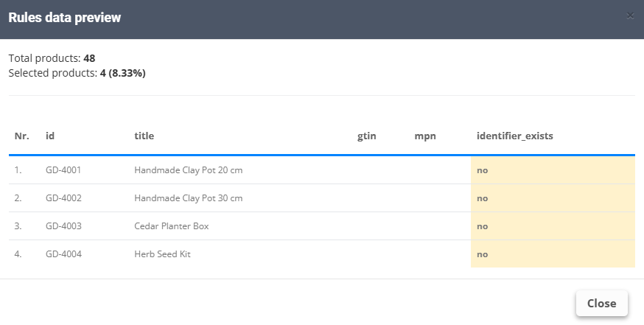Click title Herb Seed Kit

[162, 254]
